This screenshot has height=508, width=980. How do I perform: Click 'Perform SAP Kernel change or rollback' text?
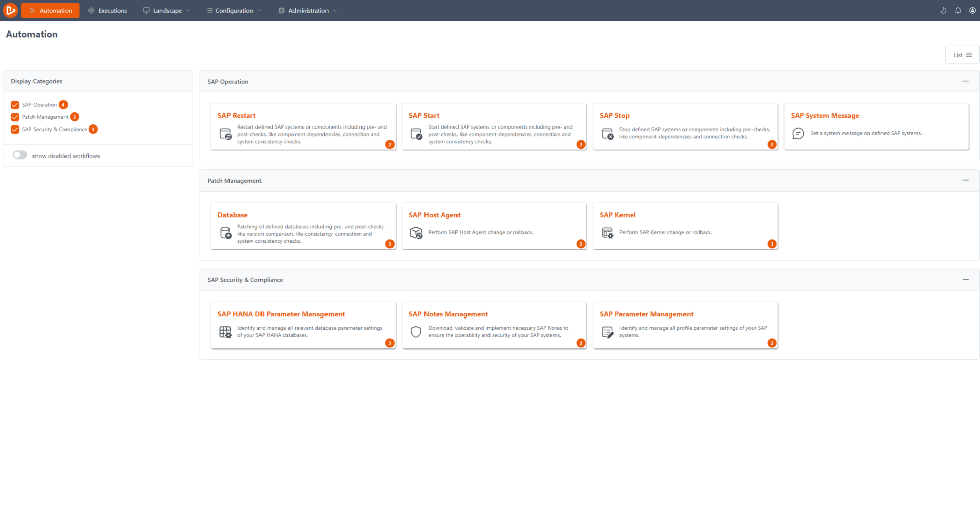(666, 233)
